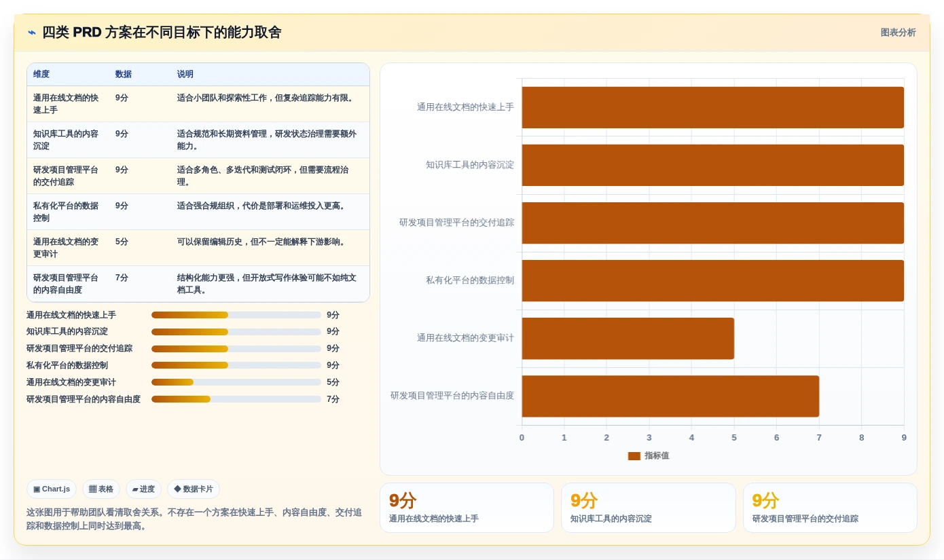Click progress bar for 研发项目管理平台的交付追踪
Image resolution: width=944 pixels, height=560 pixels.
tap(236, 348)
